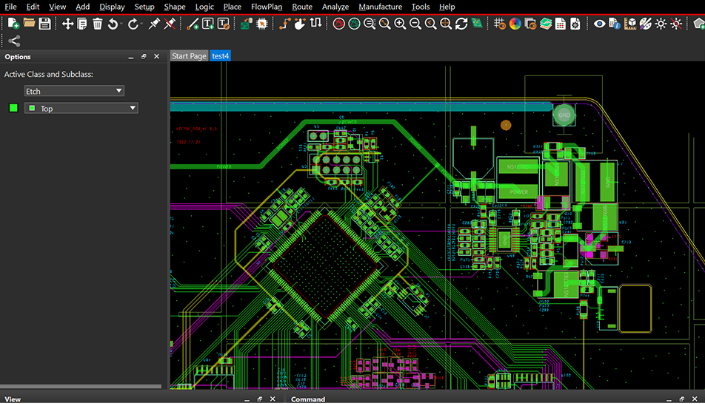Select the Unfix pin tool
This screenshot has width=705, height=404.
tap(170, 23)
